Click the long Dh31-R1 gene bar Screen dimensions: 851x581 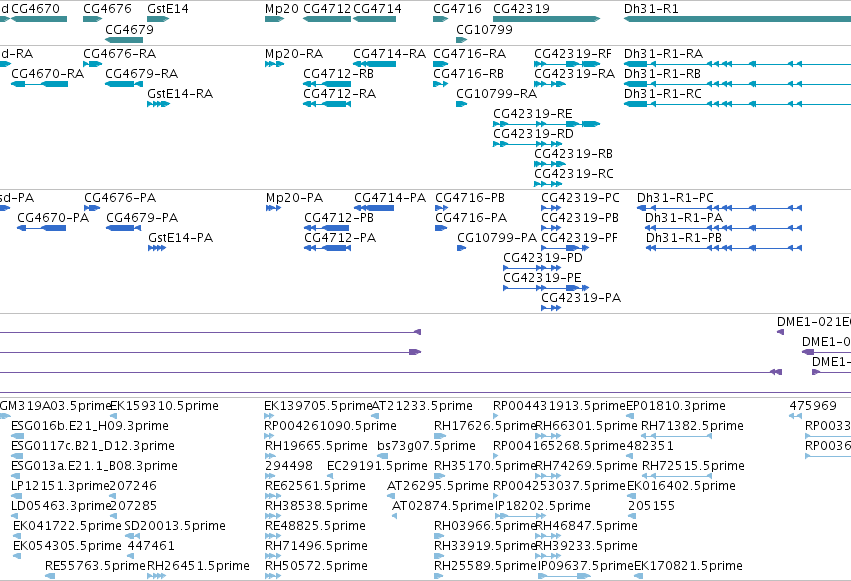[737, 19]
